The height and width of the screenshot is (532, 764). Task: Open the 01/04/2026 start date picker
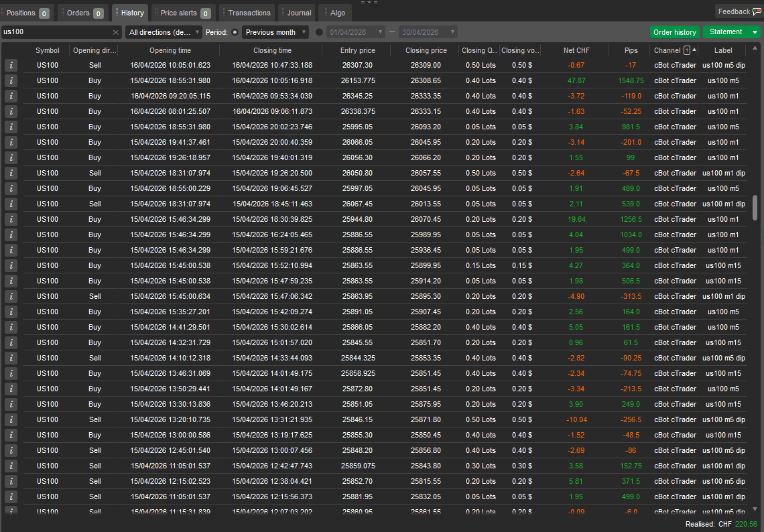[356, 32]
